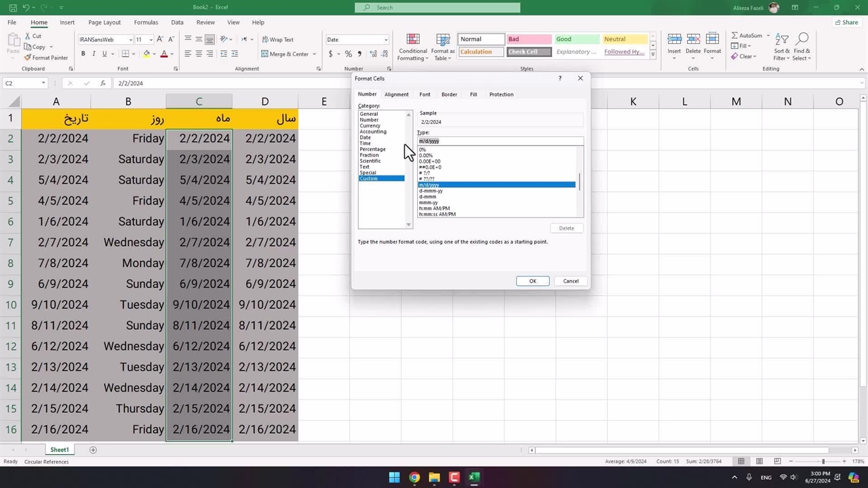Click the Format as Table icon

point(443,39)
